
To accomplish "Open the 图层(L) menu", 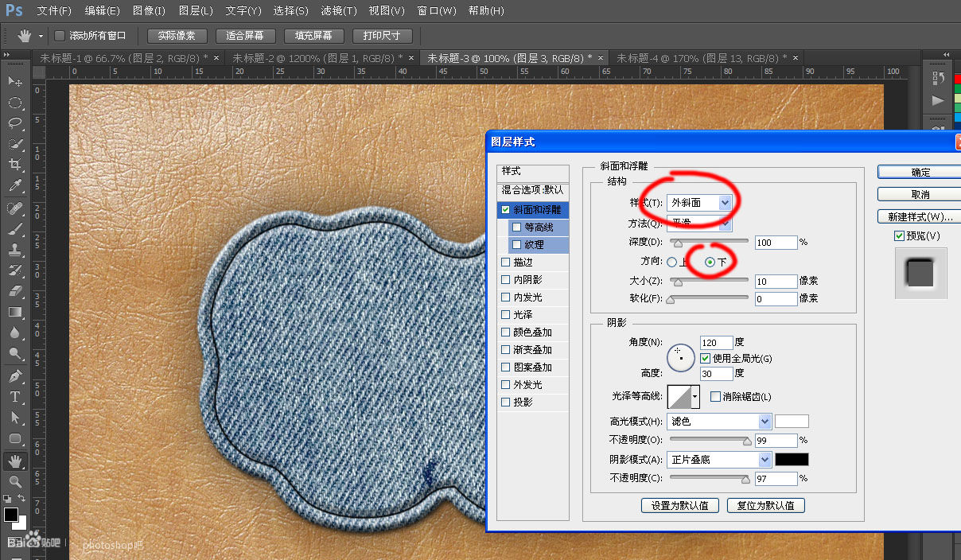I will (x=196, y=11).
